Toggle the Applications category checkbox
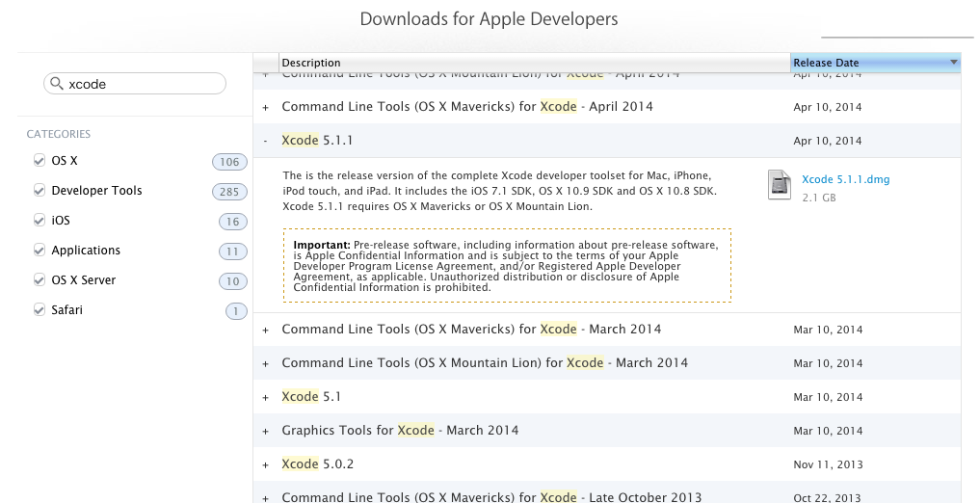This screenshot has height=503, width=980. tap(40, 251)
